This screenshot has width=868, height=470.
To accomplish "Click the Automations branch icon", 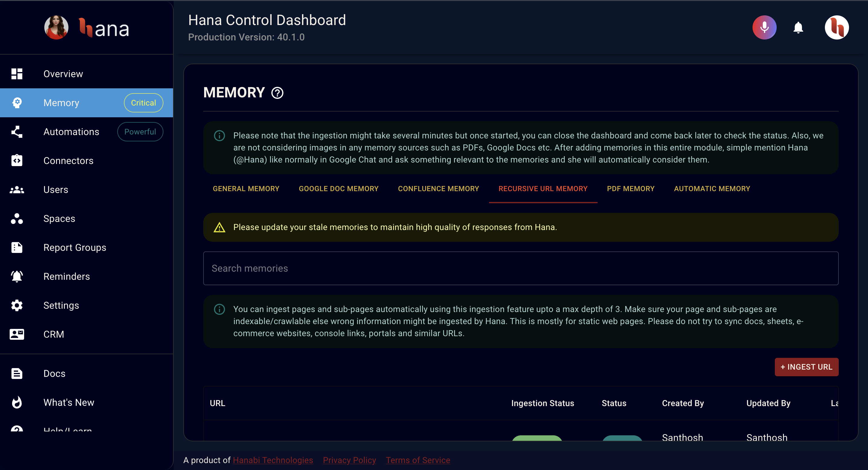I will pyautogui.click(x=17, y=132).
